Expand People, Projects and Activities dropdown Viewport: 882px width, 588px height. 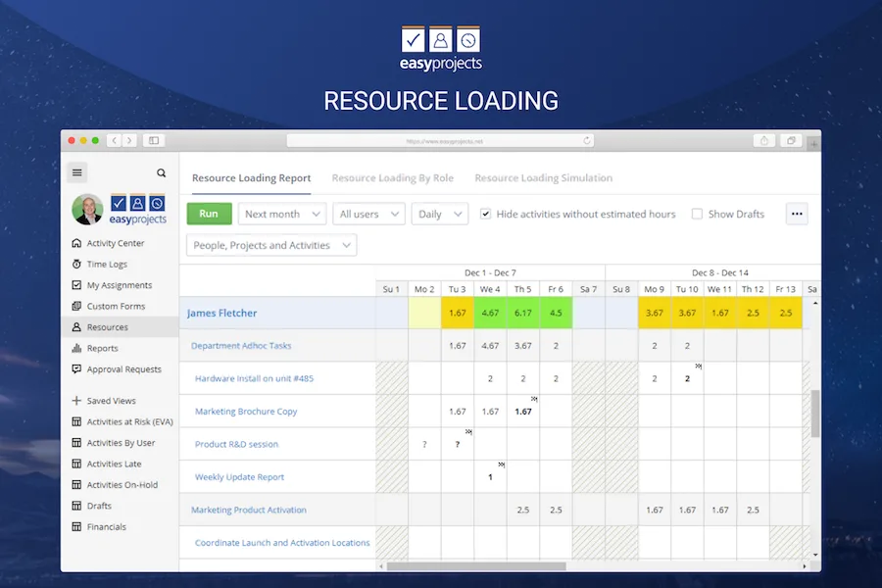(271, 245)
